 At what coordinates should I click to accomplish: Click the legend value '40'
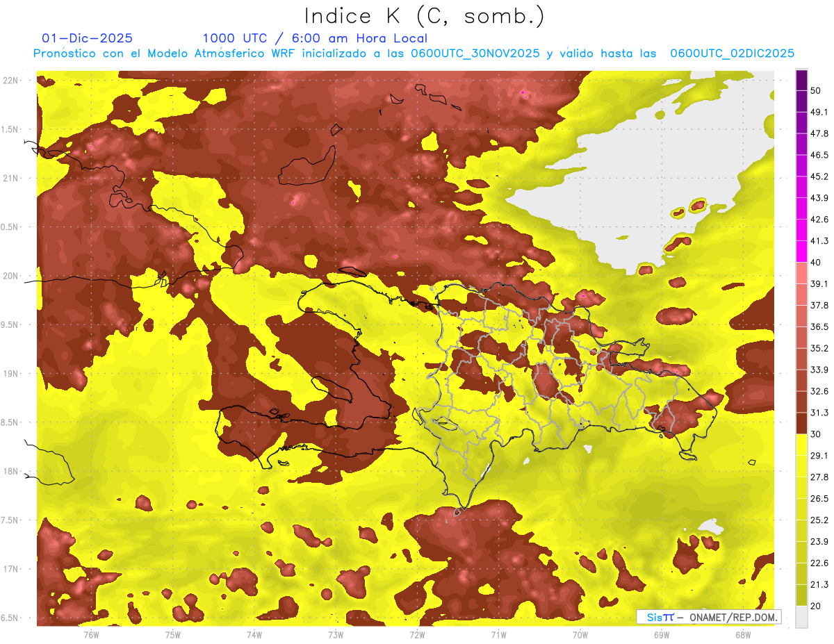[817, 263]
